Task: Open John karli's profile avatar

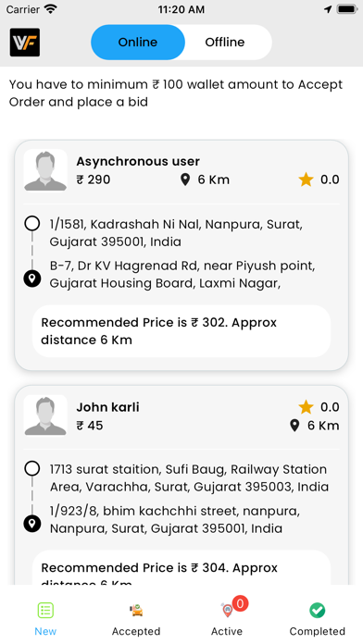Action: point(45,415)
